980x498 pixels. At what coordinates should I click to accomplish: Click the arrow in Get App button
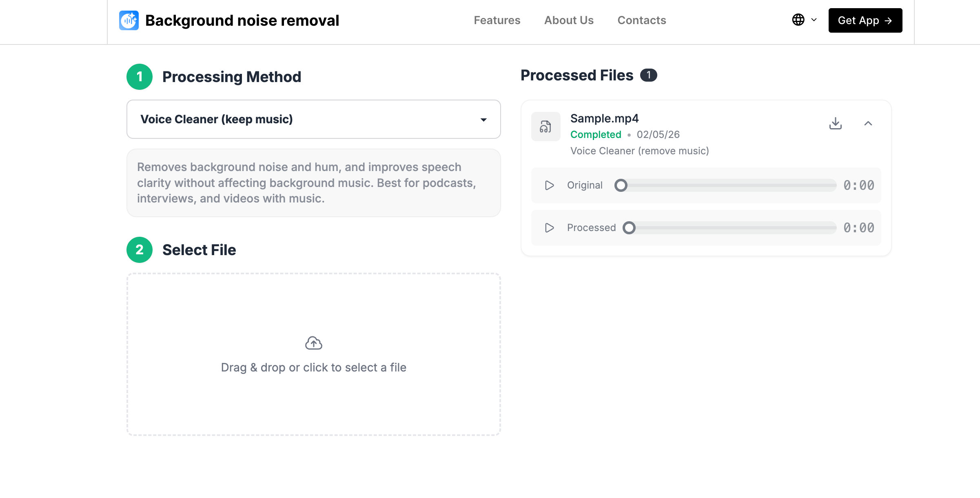click(888, 21)
